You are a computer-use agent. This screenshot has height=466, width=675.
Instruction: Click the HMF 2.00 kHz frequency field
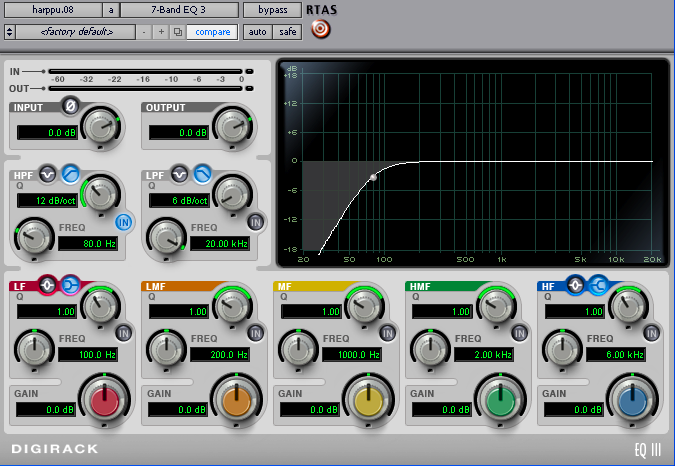(x=484, y=355)
